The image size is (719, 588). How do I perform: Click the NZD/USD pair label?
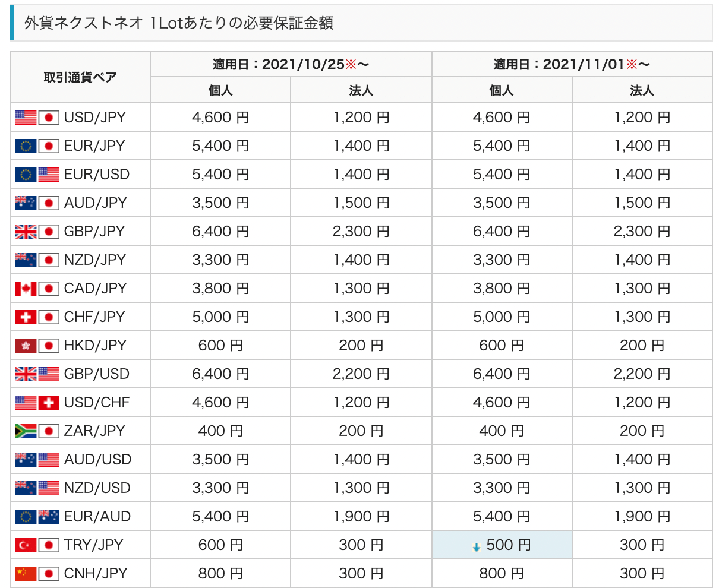tap(97, 488)
